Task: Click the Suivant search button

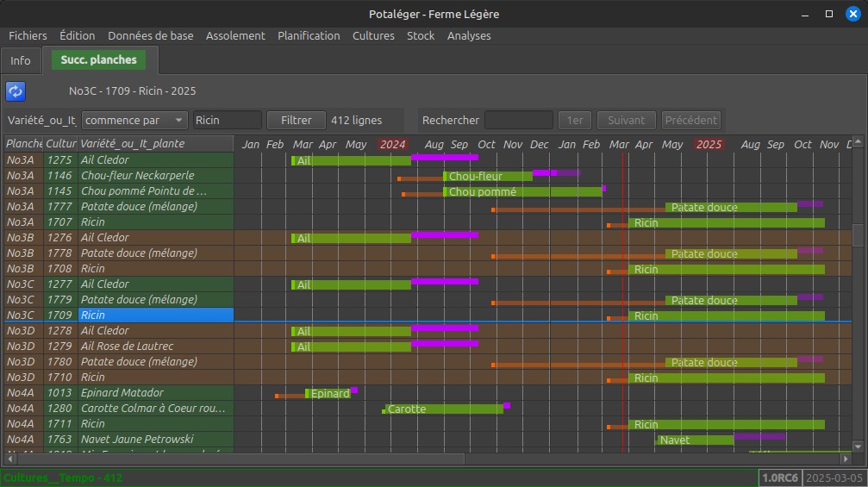Action: [x=626, y=121]
